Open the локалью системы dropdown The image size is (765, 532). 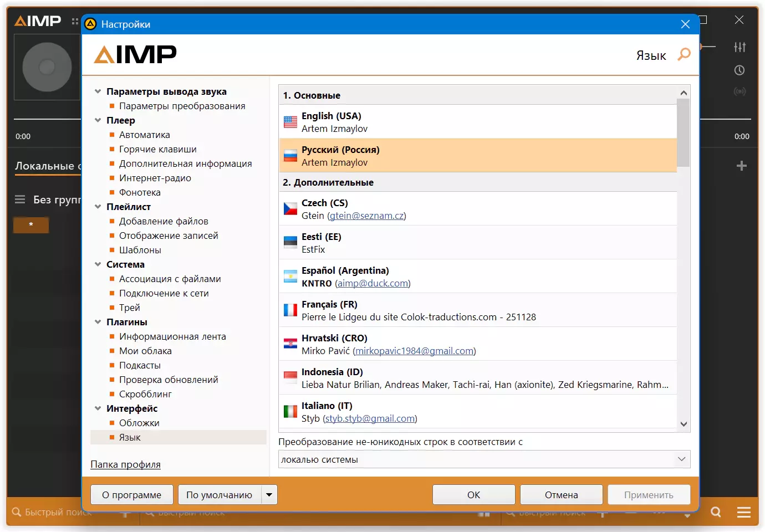point(484,459)
